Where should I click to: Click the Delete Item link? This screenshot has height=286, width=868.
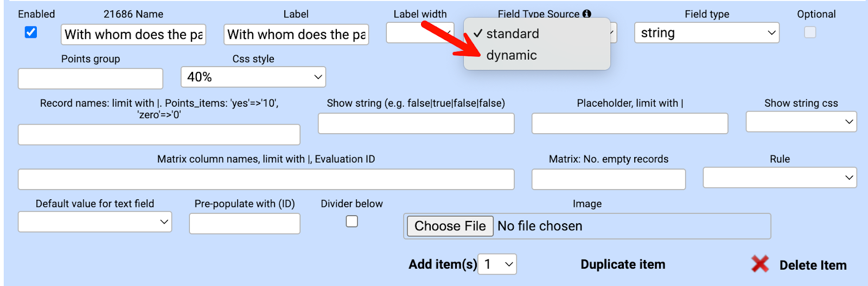click(x=813, y=265)
